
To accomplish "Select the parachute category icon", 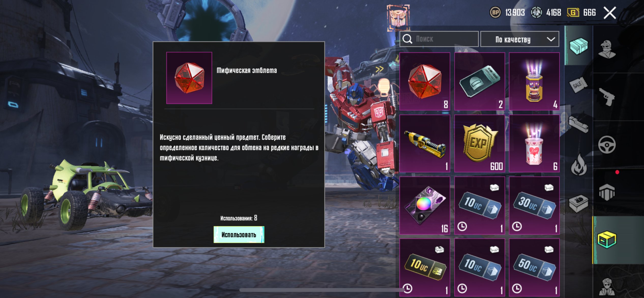I will [x=607, y=193].
